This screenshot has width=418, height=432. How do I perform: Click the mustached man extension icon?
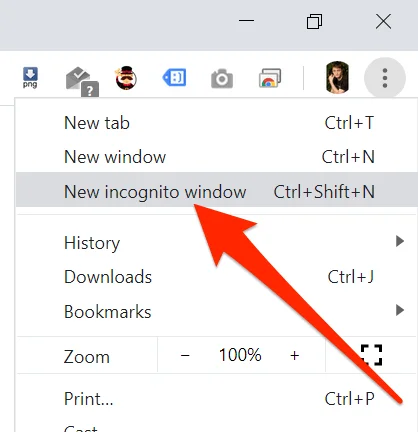(126, 78)
